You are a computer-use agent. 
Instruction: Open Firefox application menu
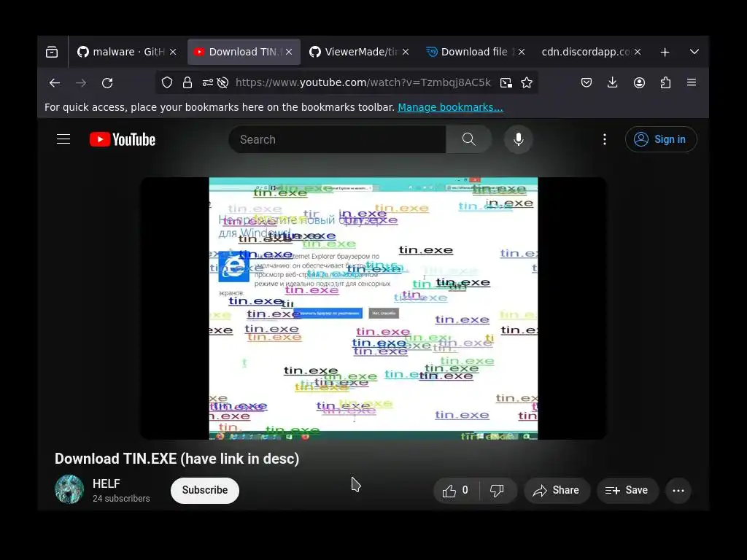pyautogui.click(x=692, y=83)
